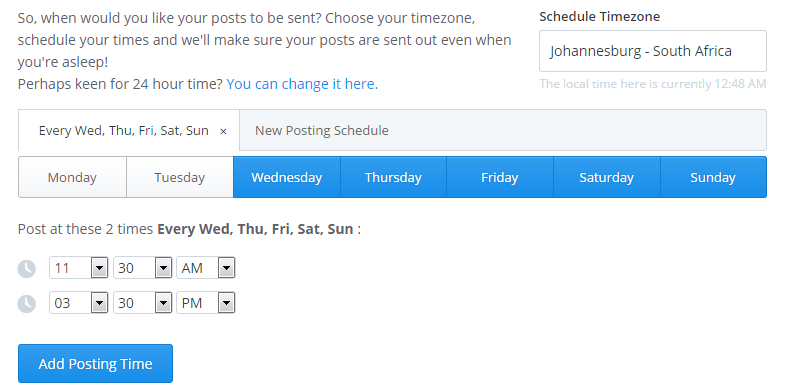Remove the Every Wed–Sun schedule tab
Image resolution: width=787 pixels, height=389 pixels.
pyautogui.click(x=223, y=132)
